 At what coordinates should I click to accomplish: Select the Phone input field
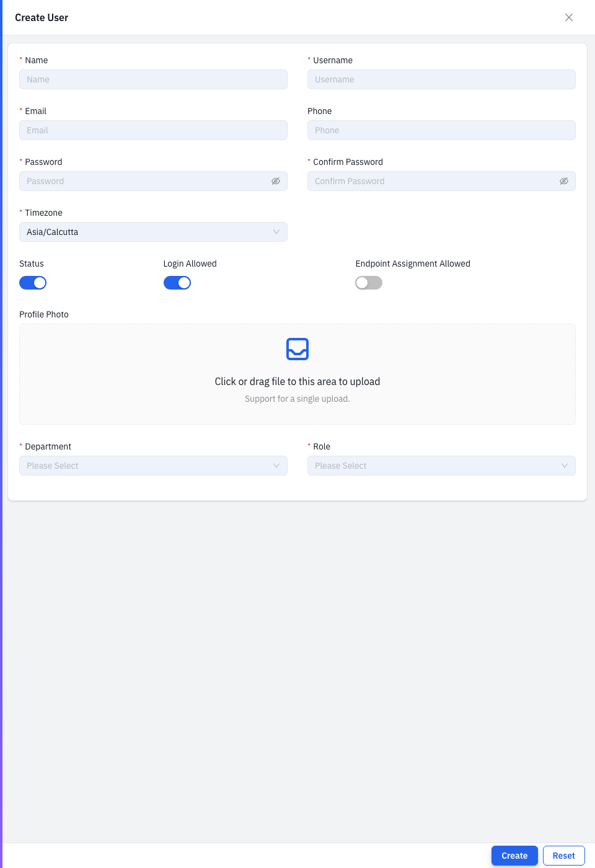click(x=441, y=130)
